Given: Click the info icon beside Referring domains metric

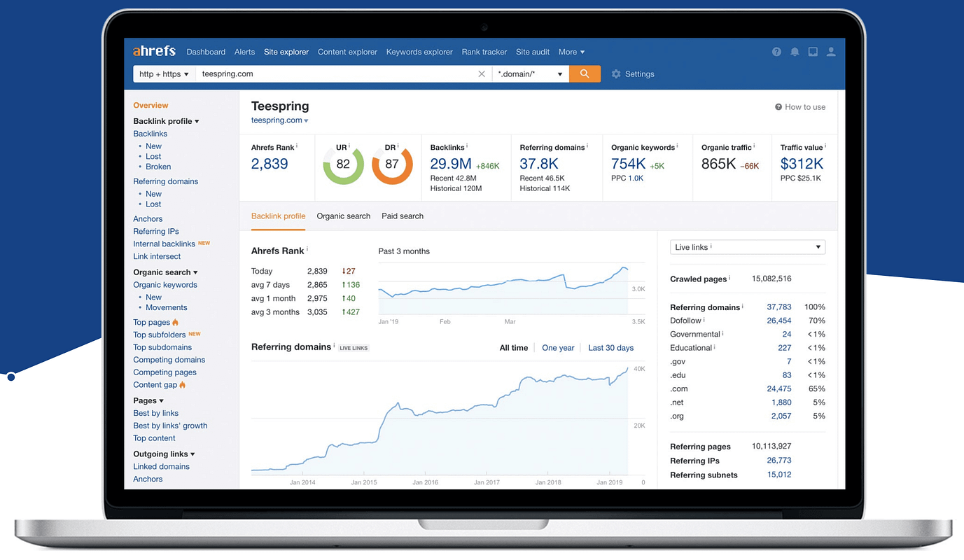Looking at the screenshot, I should coord(587,146).
